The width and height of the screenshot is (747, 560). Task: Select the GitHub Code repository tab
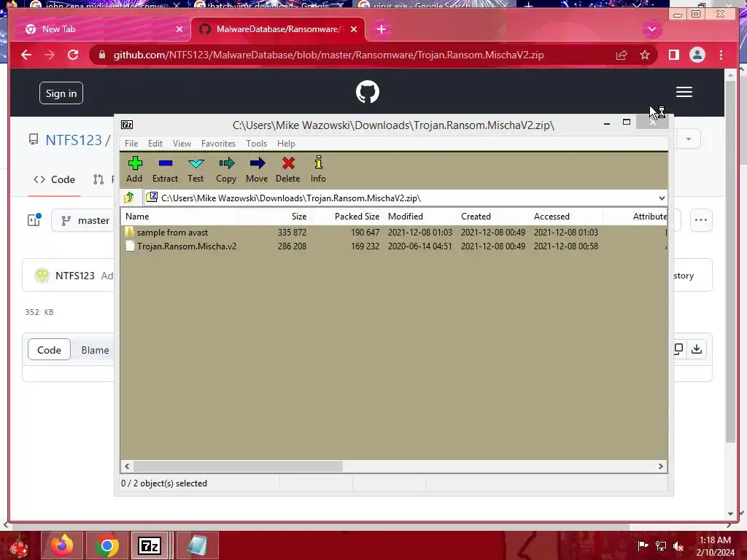[x=54, y=179]
